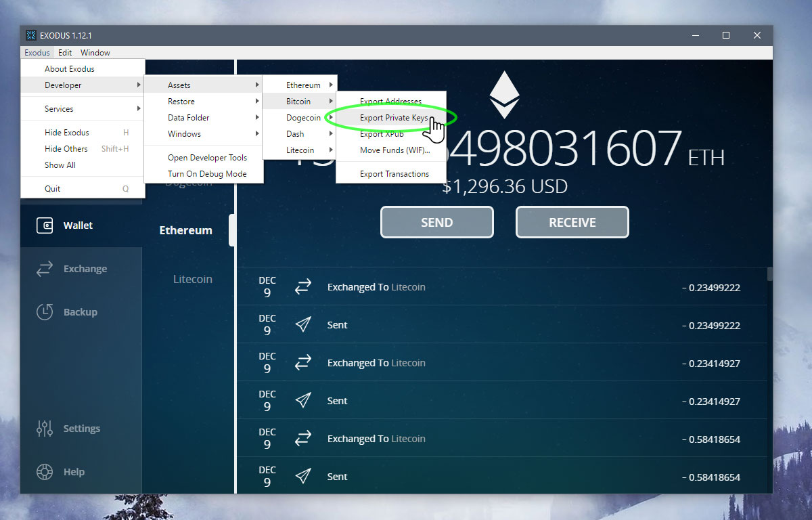Open the Exchange section label
Viewport: 812px width, 520px height.
85,269
